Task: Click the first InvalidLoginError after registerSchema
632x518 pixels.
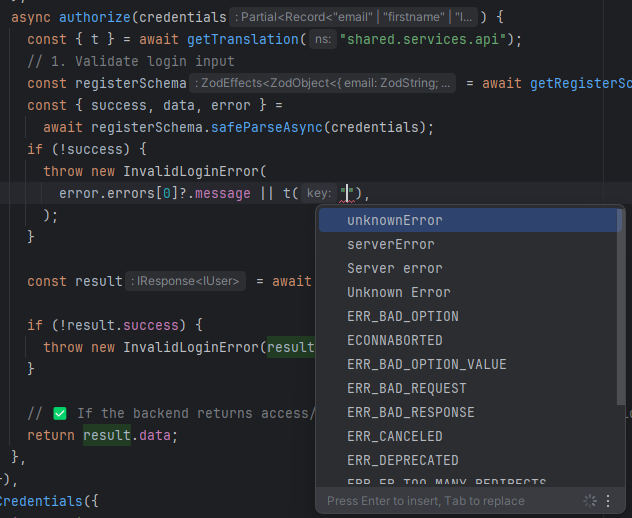Action: tap(191, 171)
